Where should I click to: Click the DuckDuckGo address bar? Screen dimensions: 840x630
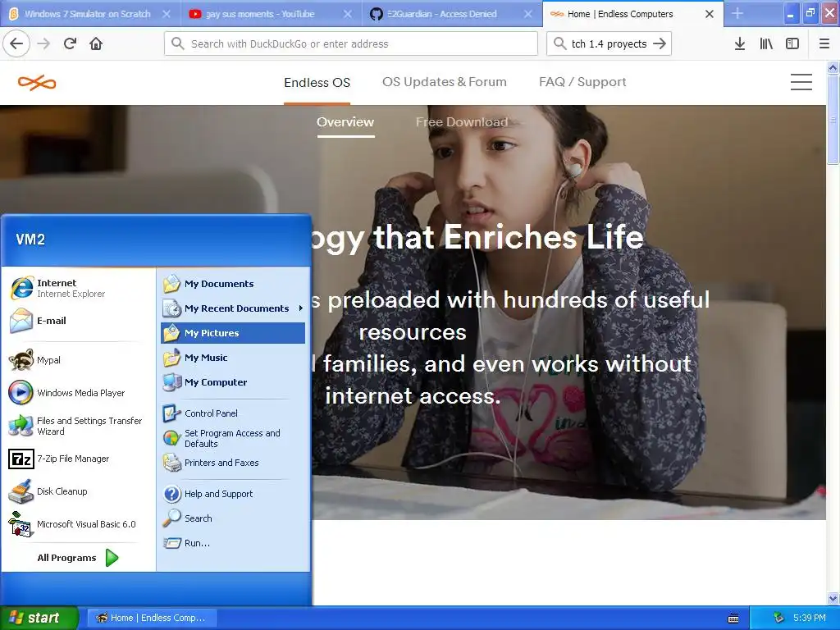click(351, 44)
